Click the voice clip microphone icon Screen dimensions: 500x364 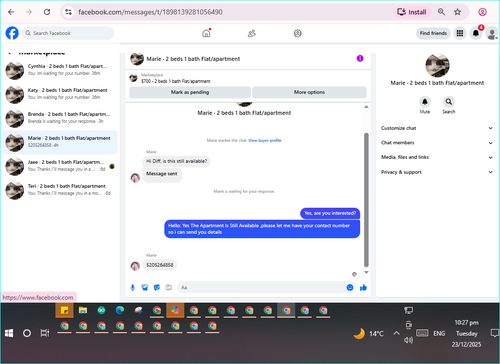[132, 287]
